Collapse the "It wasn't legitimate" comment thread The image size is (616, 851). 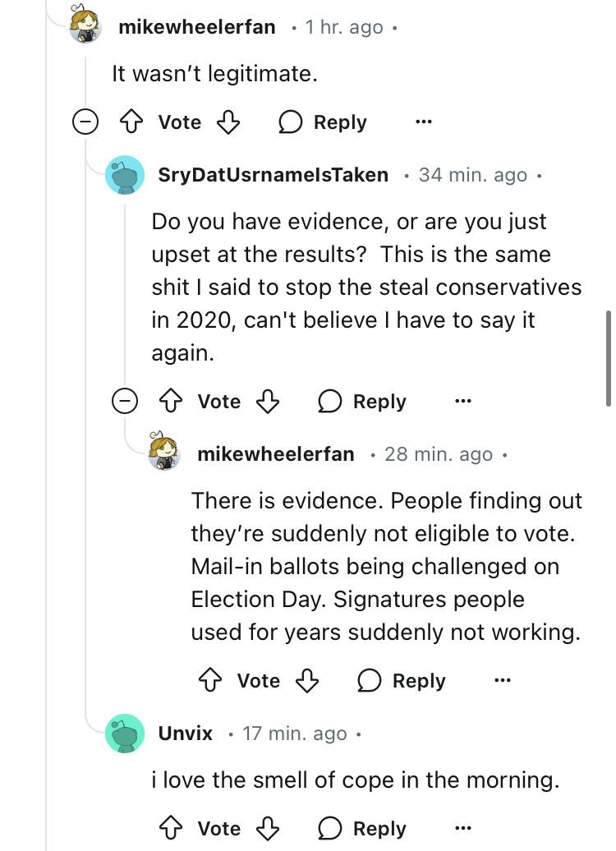(85, 122)
